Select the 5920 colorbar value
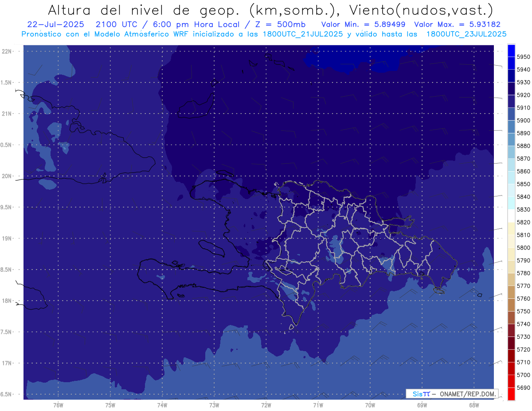 tap(523, 95)
